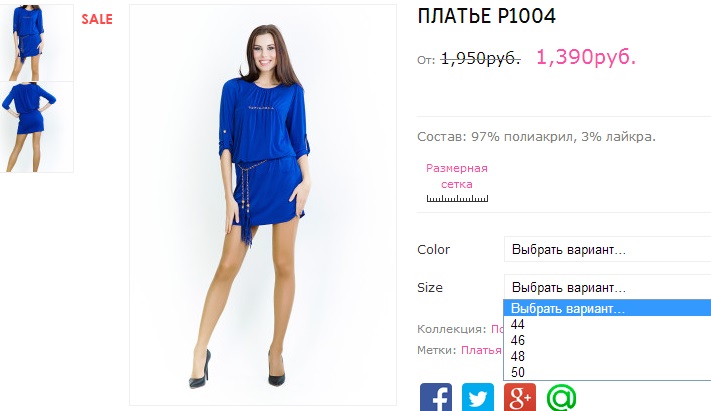Viewport: 711px width, 411px height.
Task: Open the partially hidden Коллекция link
Action: pos(497,329)
